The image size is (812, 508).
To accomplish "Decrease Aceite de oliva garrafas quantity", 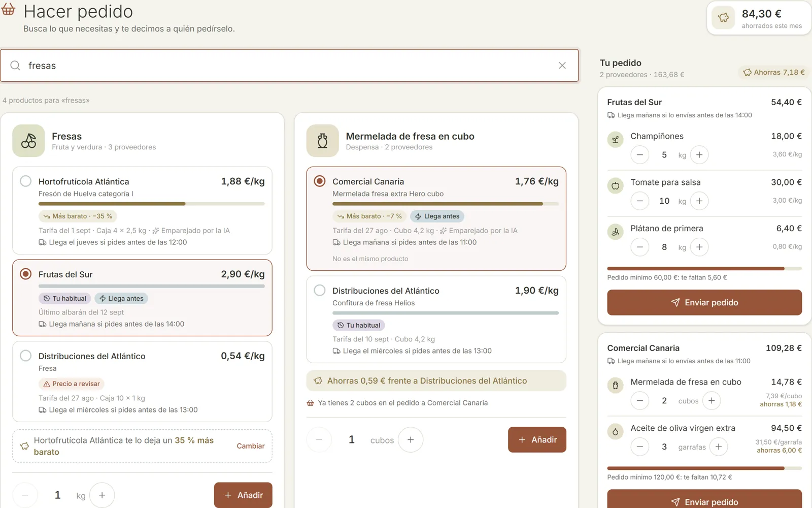I will 639,447.
